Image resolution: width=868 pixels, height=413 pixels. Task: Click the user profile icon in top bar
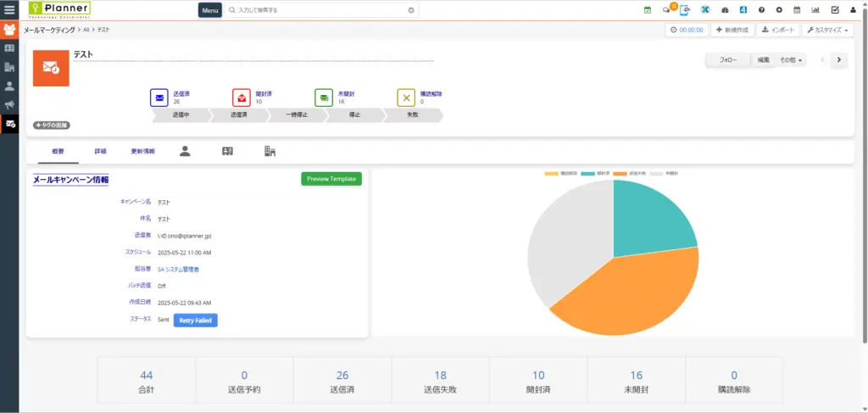(x=853, y=10)
